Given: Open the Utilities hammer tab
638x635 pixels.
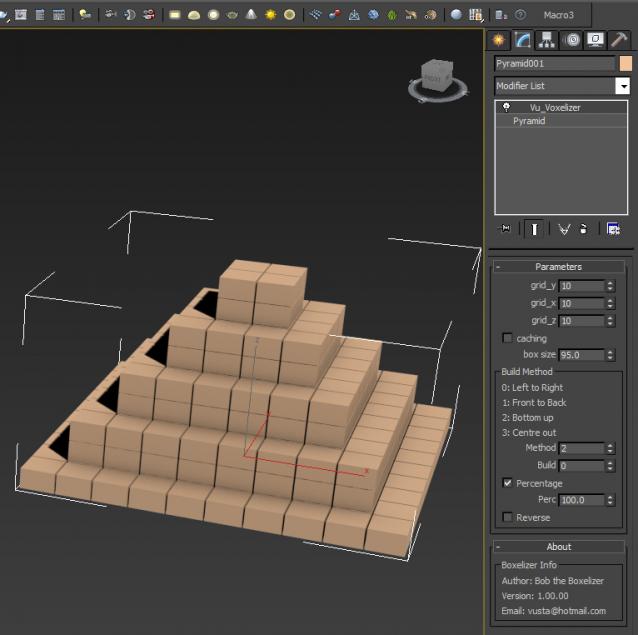Looking at the screenshot, I should [619, 40].
